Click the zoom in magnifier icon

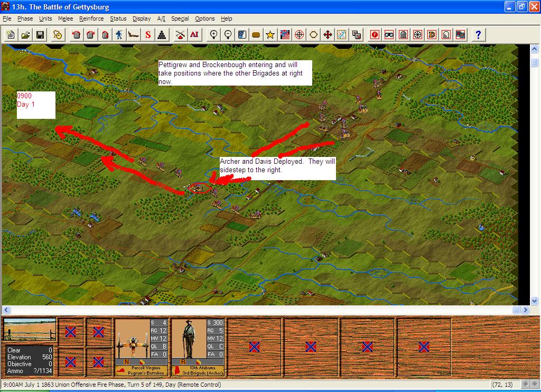[x=213, y=34]
